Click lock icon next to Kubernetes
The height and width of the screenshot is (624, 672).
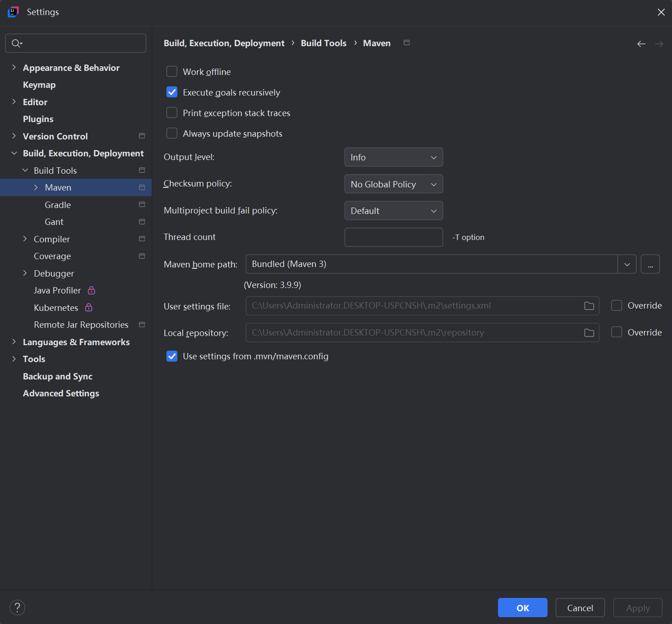coord(89,307)
